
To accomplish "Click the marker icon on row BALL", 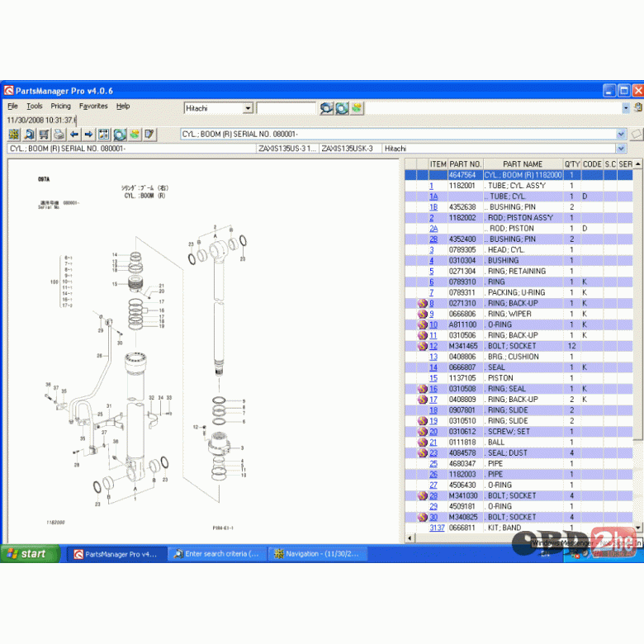I will pos(423,443).
